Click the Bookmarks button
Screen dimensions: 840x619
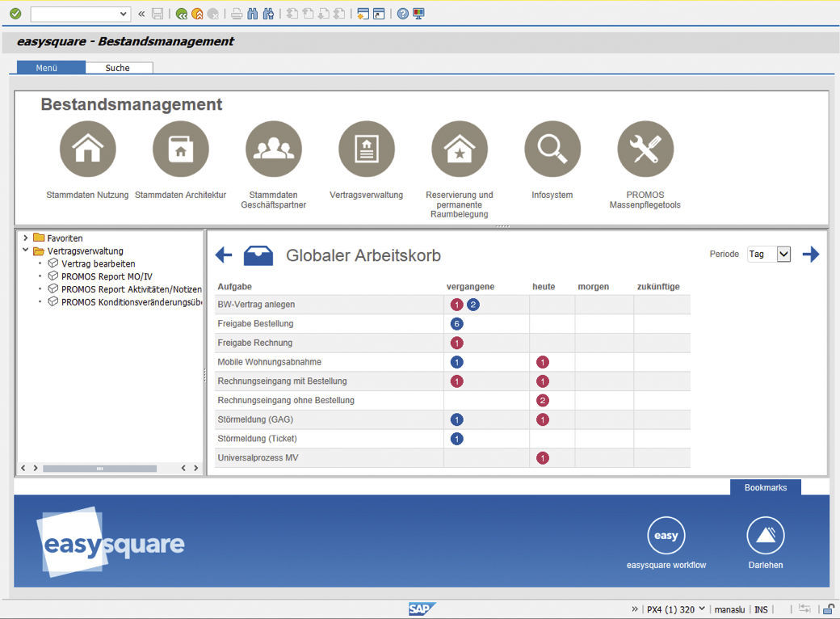coord(764,487)
